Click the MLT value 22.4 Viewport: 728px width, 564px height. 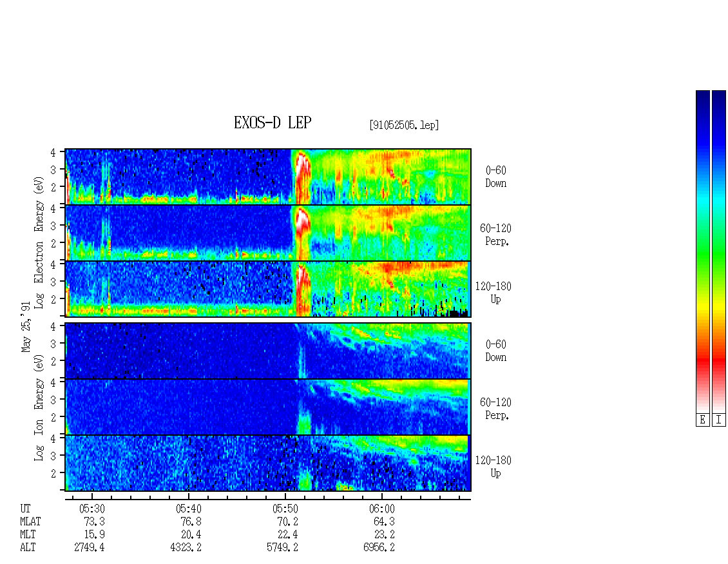click(287, 535)
